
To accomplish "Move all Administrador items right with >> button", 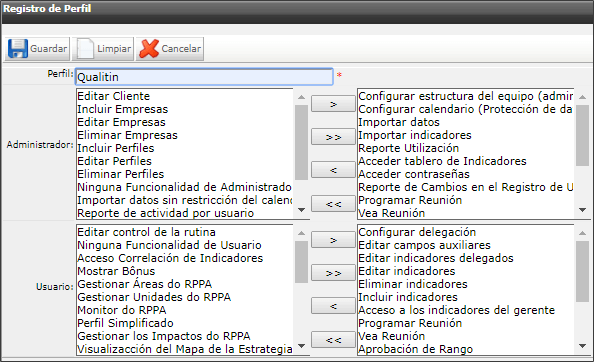I will point(333,137).
